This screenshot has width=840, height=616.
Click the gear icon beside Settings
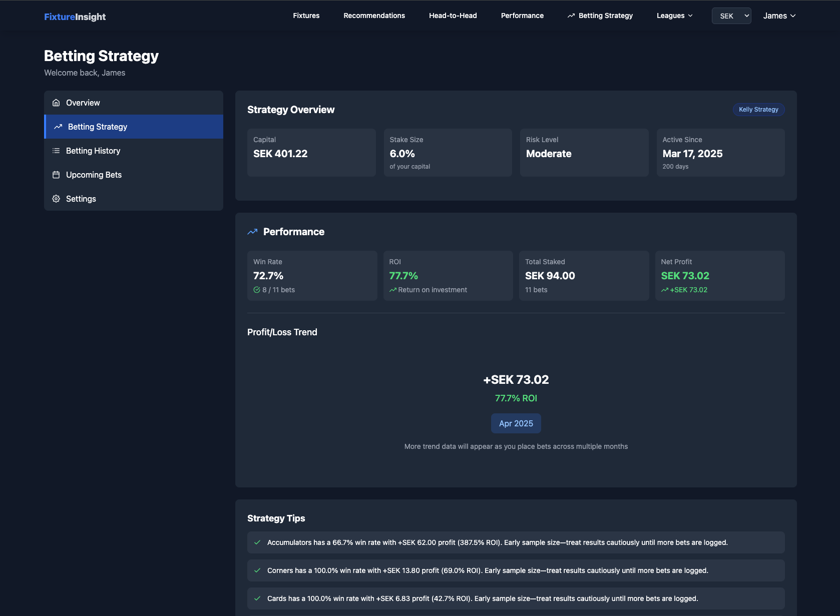coord(56,199)
